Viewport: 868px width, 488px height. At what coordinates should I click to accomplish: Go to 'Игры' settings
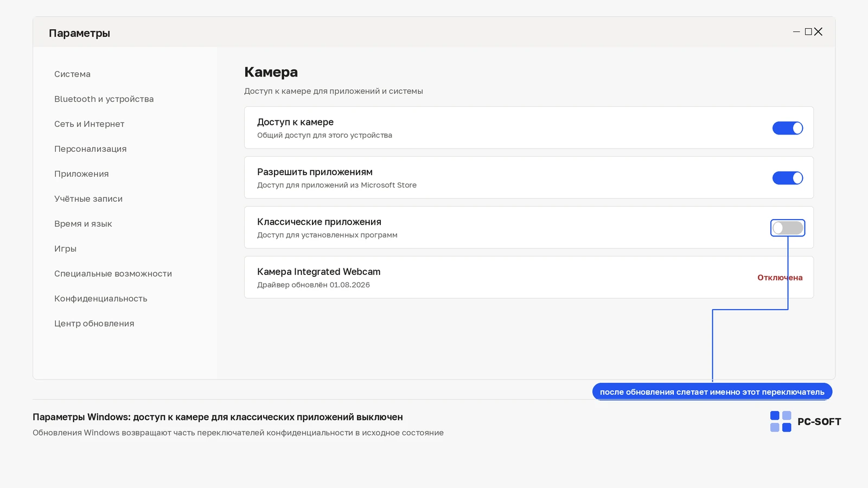(x=65, y=249)
